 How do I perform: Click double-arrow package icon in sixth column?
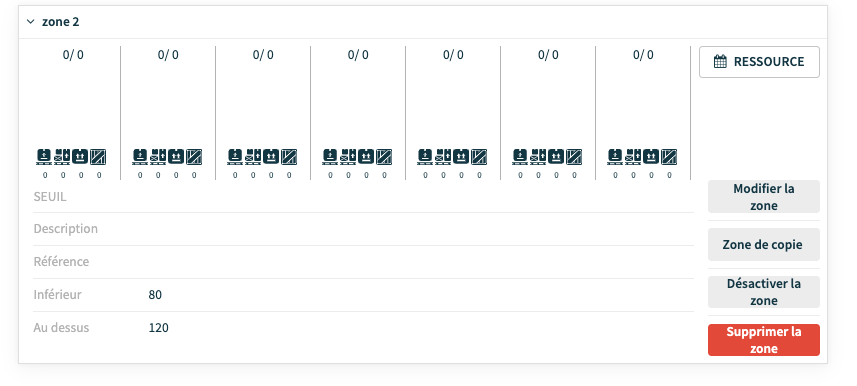556,157
